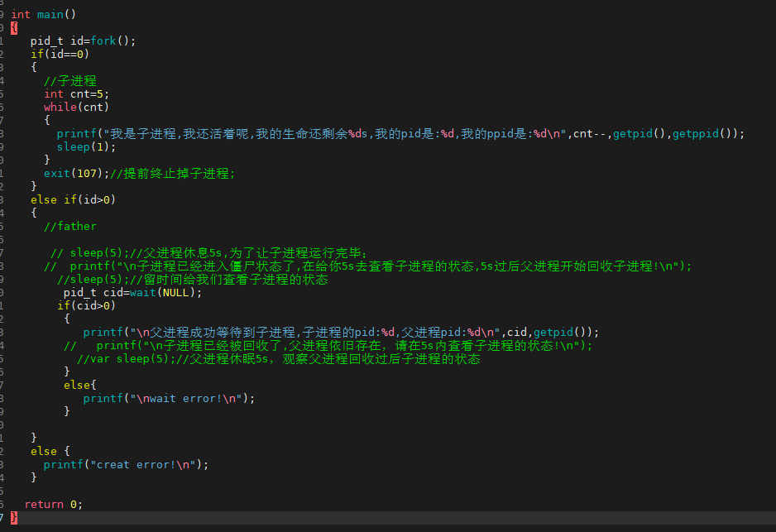Click the commented printf '子进程已经被回收了'
The width and height of the screenshot is (776, 532).
[x=328, y=346]
